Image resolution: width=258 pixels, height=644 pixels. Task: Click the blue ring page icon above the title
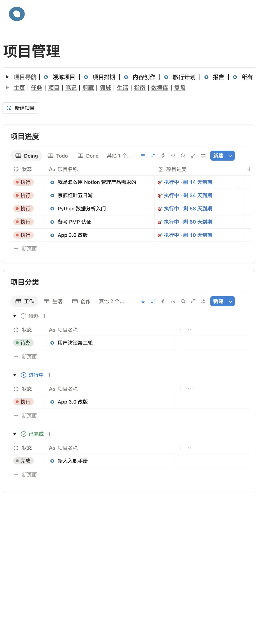coord(17,14)
